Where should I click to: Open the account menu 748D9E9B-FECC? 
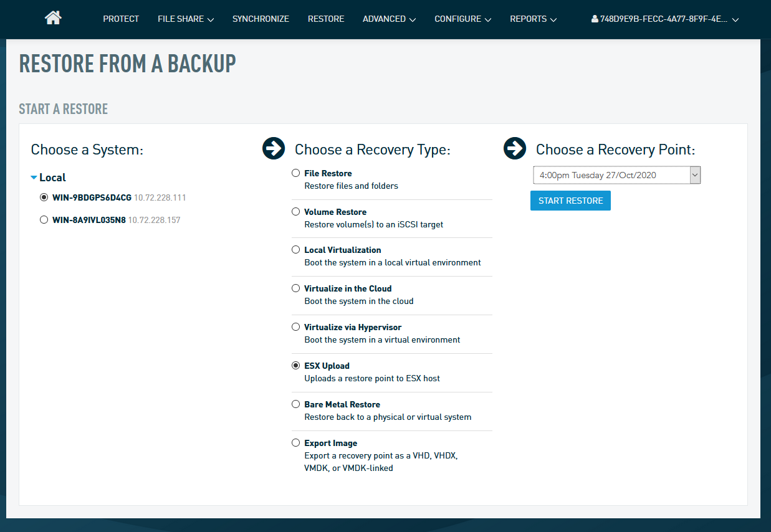coord(665,19)
